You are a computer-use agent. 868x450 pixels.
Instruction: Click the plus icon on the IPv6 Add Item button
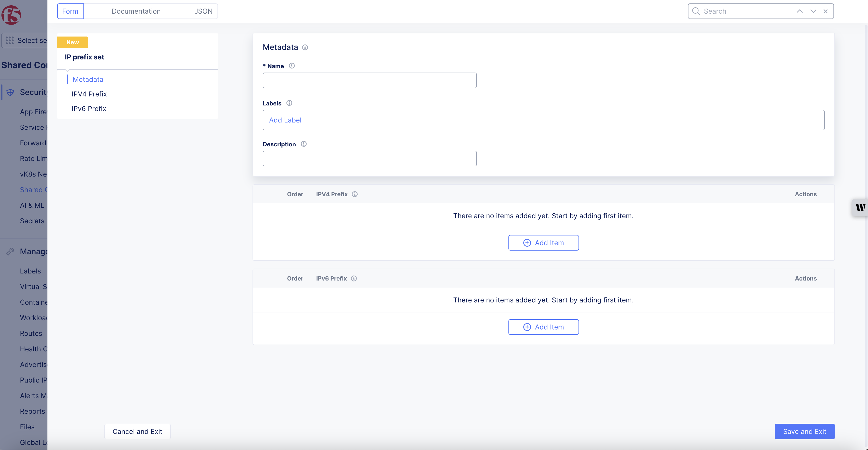tap(527, 327)
